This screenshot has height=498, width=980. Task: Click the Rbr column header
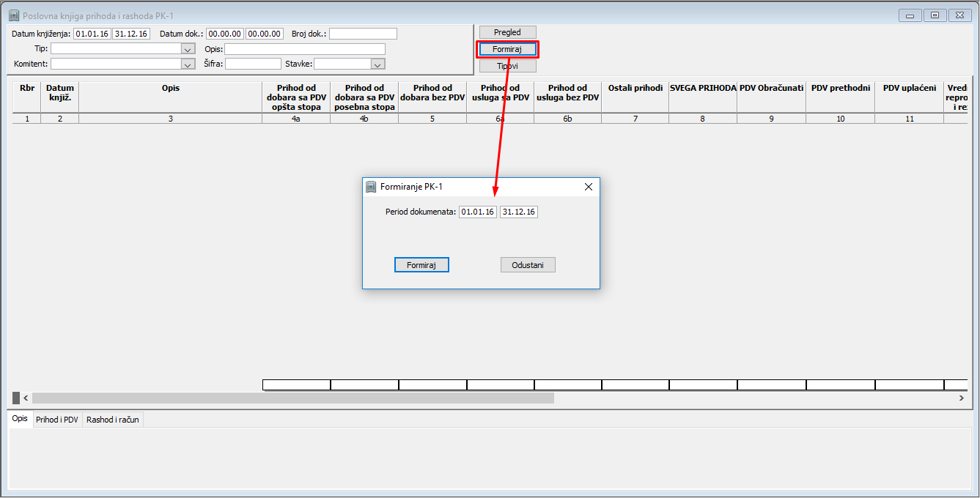(27, 97)
